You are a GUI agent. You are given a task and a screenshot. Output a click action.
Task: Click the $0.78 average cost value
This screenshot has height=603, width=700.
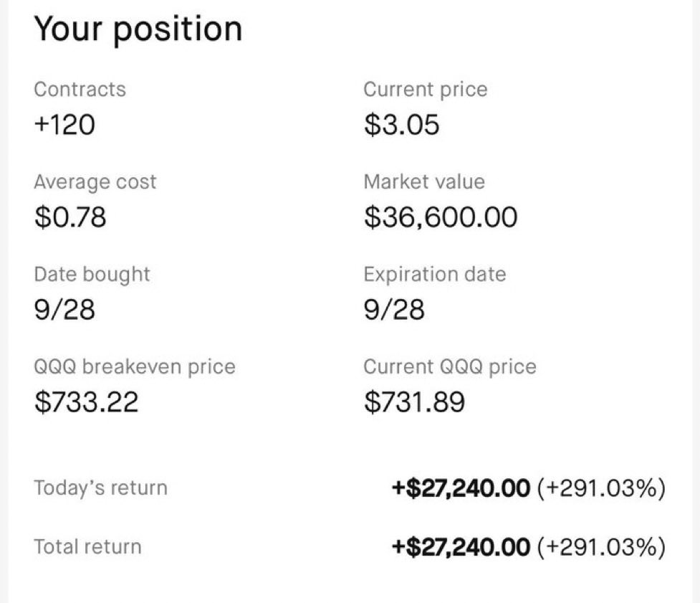click(x=70, y=217)
